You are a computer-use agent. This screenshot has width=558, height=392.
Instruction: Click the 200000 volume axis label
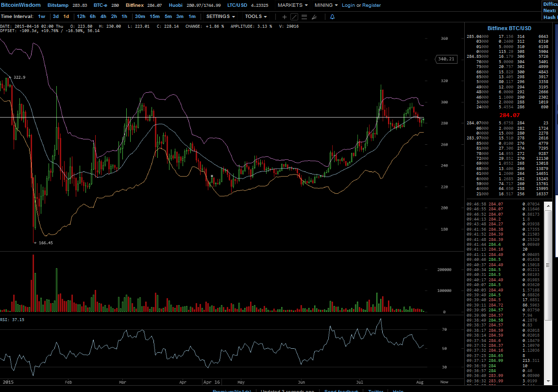coord(444,270)
